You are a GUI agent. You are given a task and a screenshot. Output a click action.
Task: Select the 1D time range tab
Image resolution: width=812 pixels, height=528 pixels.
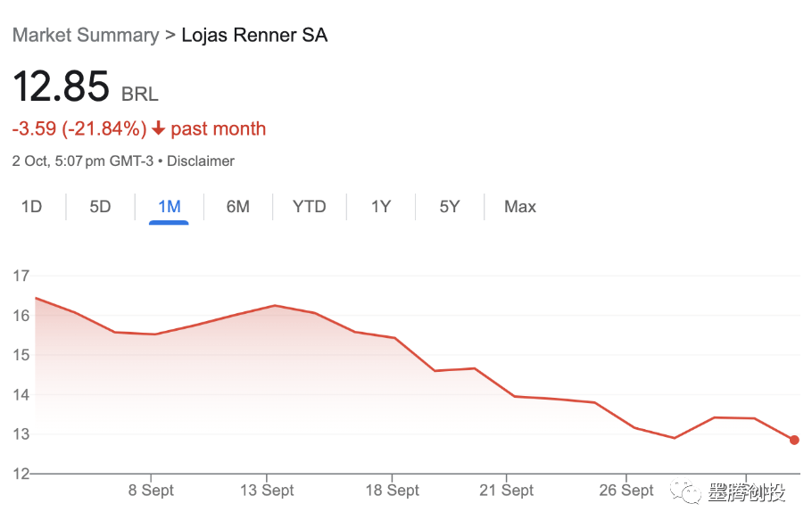coord(31,207)
